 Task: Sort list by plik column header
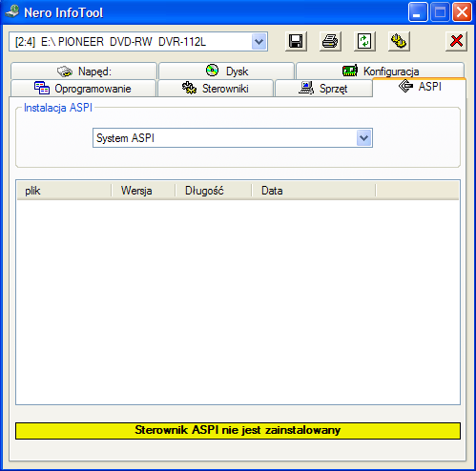point(64,191)
